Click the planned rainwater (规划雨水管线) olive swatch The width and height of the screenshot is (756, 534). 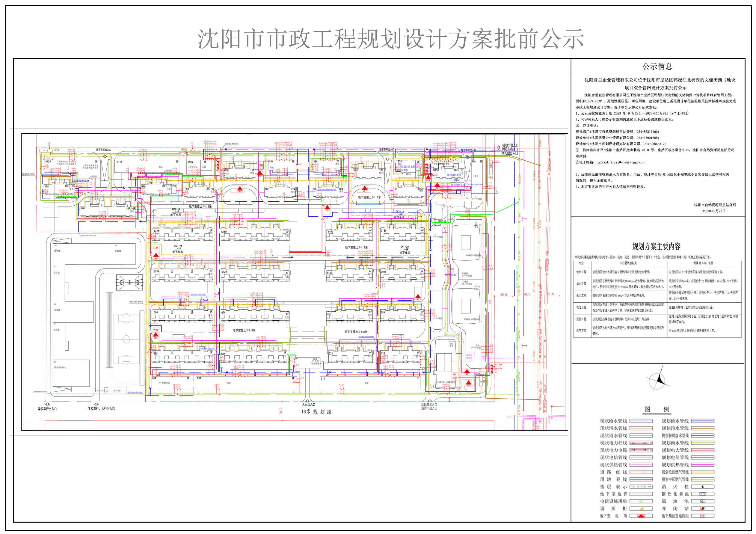pyautogui.click(x=703, y=443)
